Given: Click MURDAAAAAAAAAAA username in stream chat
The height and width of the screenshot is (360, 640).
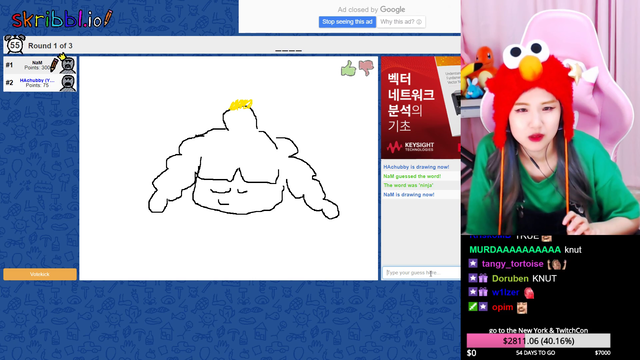Looking at the screenshot, I should click(515, 250).
